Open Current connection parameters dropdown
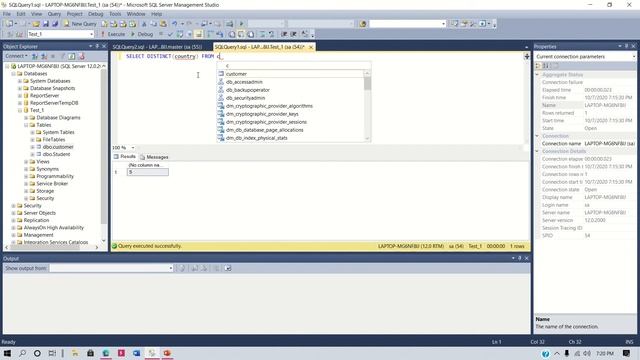 [633, 56]
